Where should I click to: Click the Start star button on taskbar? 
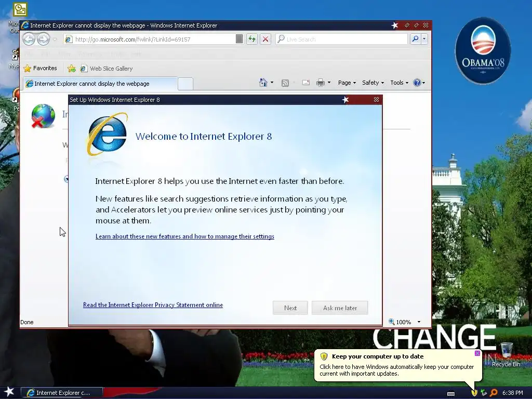pyautogui.click(x=9, y=392)
